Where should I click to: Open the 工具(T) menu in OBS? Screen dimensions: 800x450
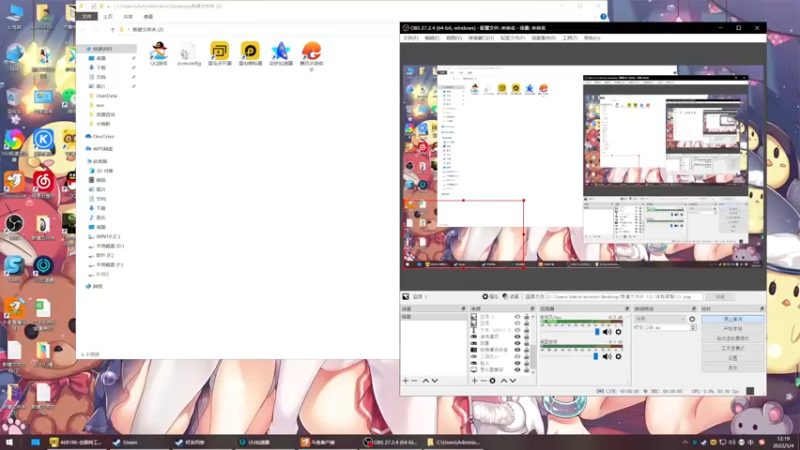click(570, 38)
